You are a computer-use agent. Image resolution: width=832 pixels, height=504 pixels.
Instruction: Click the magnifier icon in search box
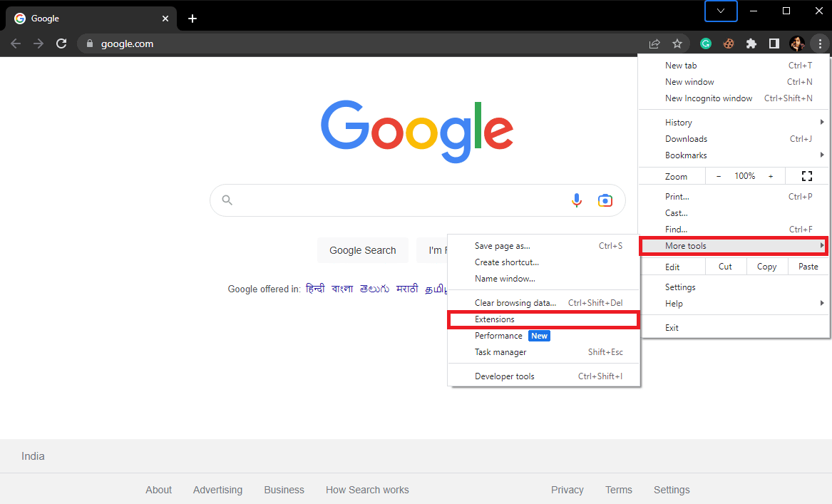227,200
